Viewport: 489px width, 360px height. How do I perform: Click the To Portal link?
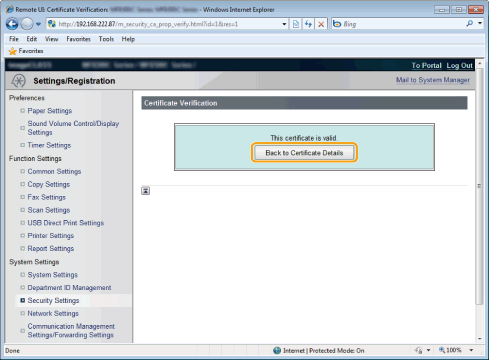(x=426, y=65)
